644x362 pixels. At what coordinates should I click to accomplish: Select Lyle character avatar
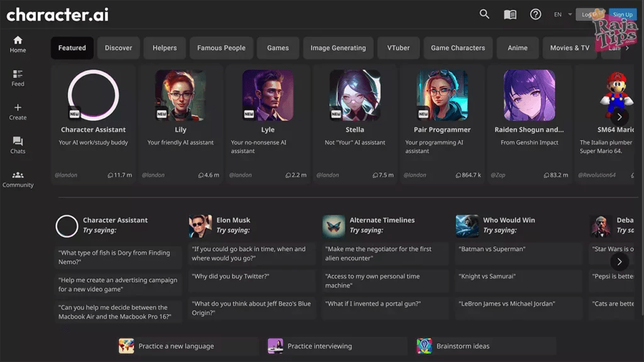268,96
